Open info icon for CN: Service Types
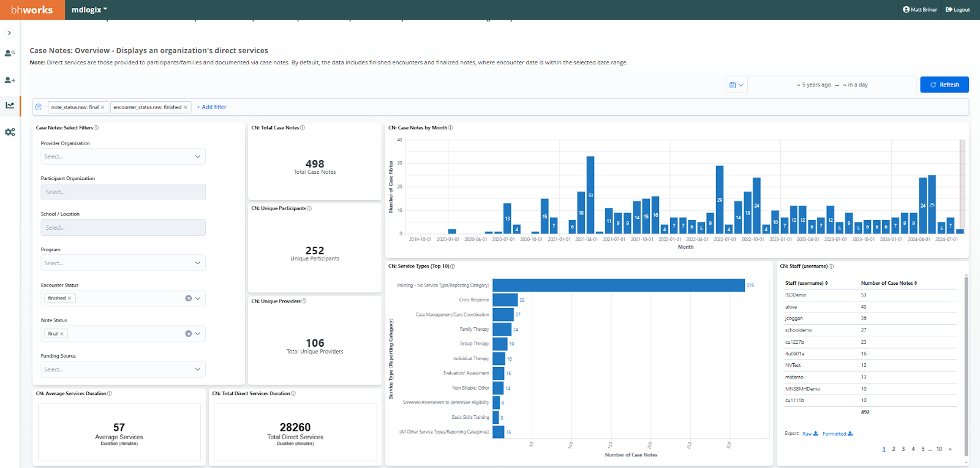Image resolution: width=980 pixels, height=468 pixels. pos(453,266)
